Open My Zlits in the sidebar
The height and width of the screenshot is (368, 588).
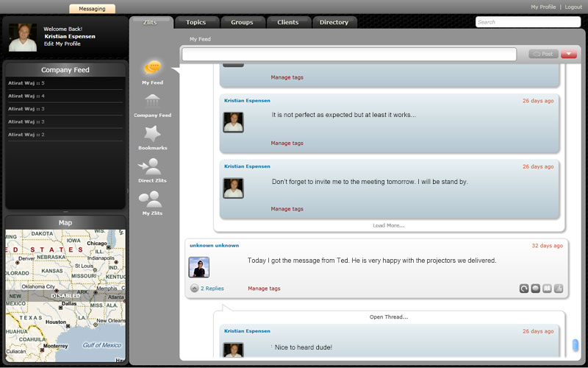tap(152, 199)
